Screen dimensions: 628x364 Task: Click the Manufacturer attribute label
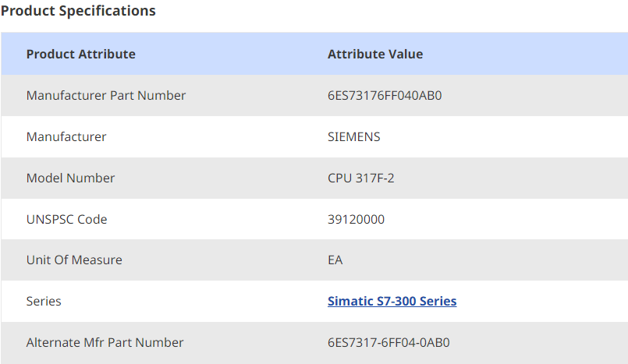(66, 136)
